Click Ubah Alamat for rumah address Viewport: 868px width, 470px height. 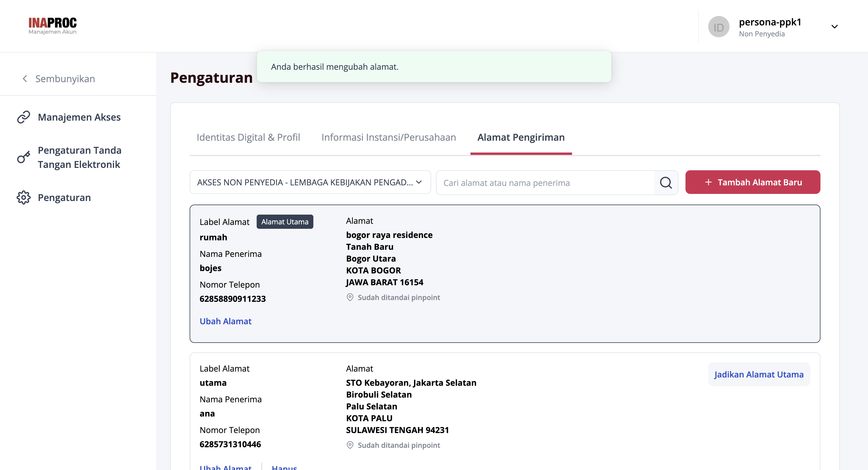pyautogui.click(x=225, y=321)
